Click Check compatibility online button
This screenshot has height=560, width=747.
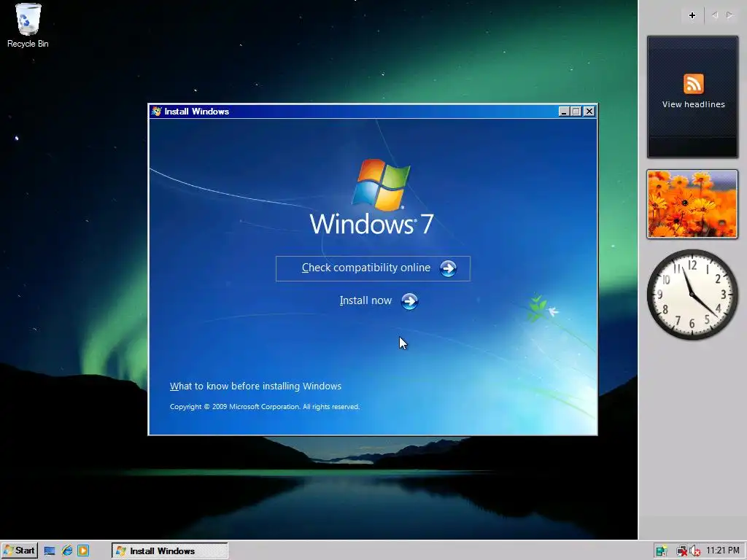click(x=373, y=268)
